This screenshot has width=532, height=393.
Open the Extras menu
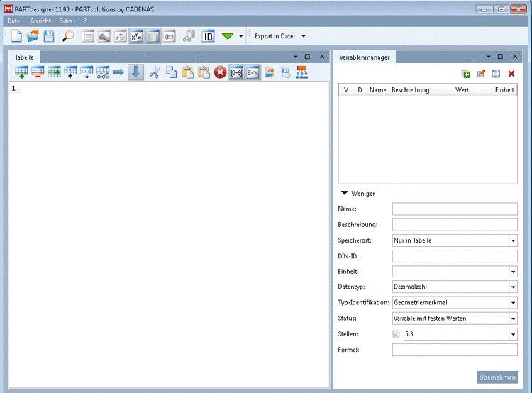(x=67, y=21)
